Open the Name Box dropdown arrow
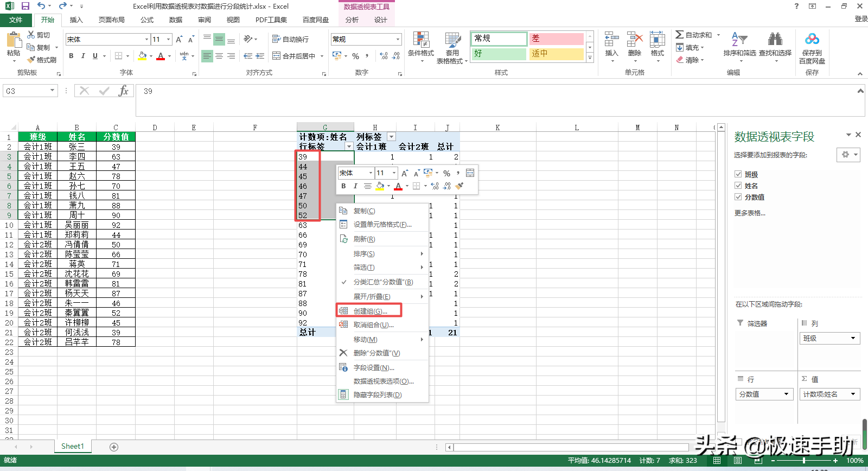Image resolution: width=868 pixels, height=471 pixels. tap(53, 91)
